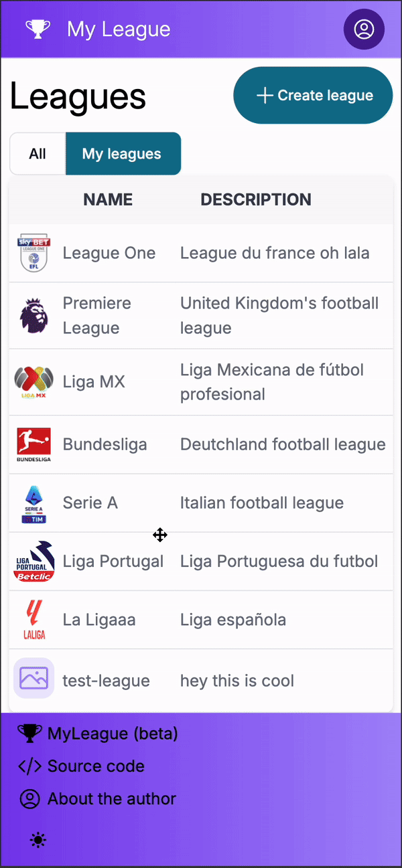Click the test-league placeholder image icon
Viewport: 402px width, 868px height.
(x=33, y=679)
